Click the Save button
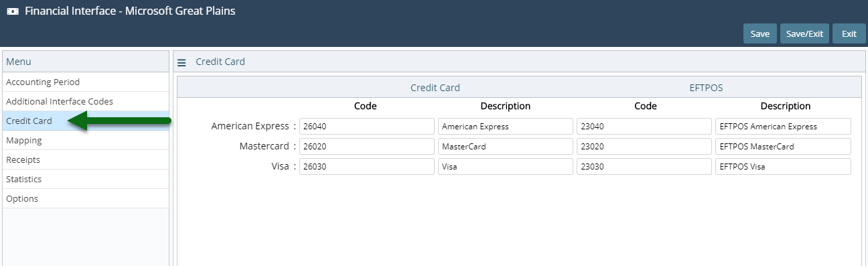Image resolution: width=868 pixels, height=266 pixels. tap(759, 34)
